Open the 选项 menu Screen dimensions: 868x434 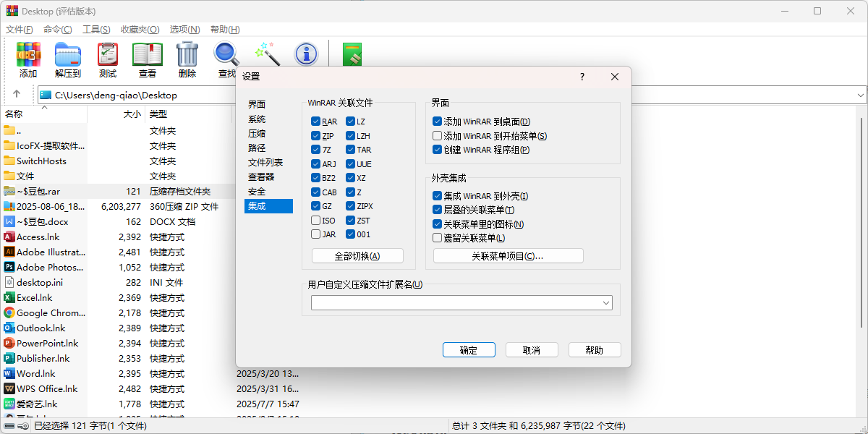pyautogui.click(x=184, y=29)
